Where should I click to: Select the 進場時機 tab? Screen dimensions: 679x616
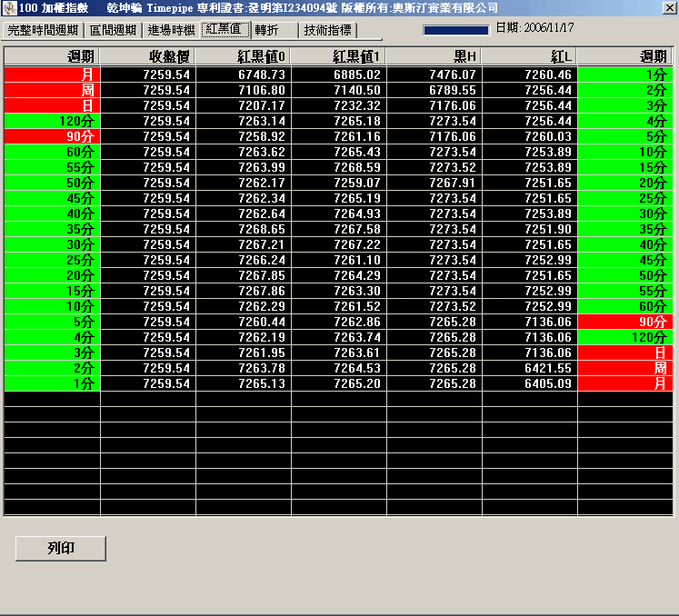(x=171, y=30)
